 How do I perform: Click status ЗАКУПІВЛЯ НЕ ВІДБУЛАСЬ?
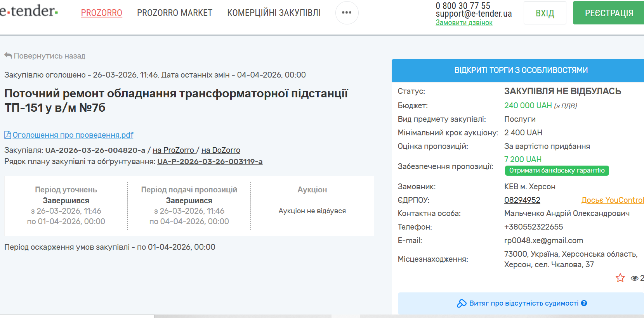coord(562,91)
